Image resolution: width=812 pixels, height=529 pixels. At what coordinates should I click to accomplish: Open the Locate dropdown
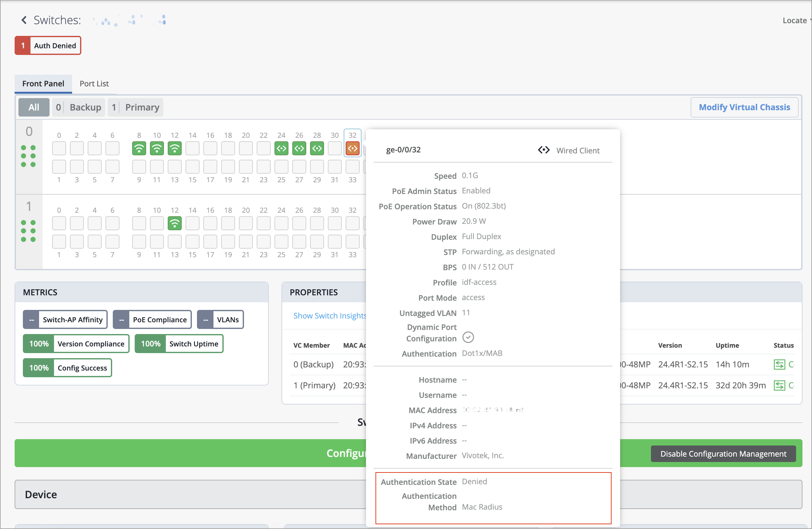[x=795, y=20]
